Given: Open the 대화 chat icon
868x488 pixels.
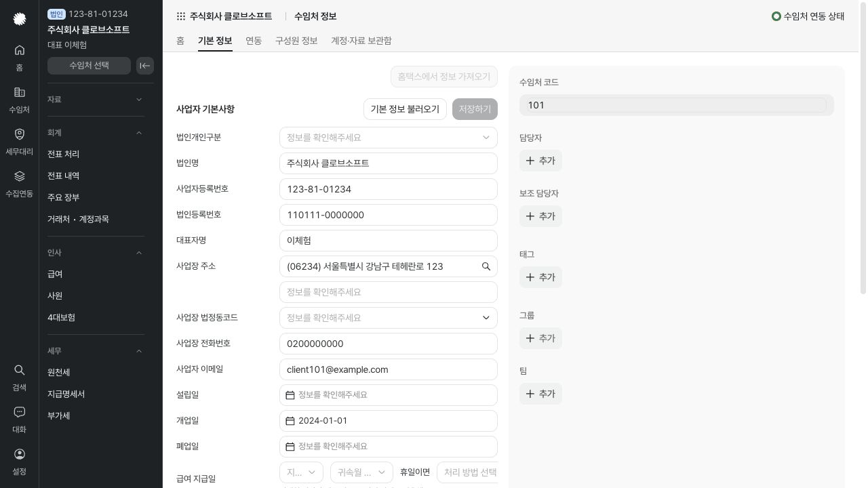Looking at the screenshot, I should (19, 420).
